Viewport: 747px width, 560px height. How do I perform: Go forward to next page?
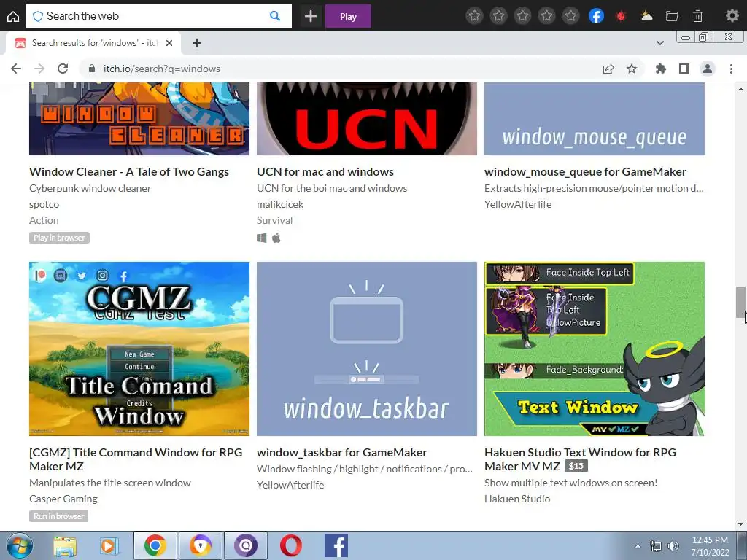pyautogui.click(x=39, y=69)
